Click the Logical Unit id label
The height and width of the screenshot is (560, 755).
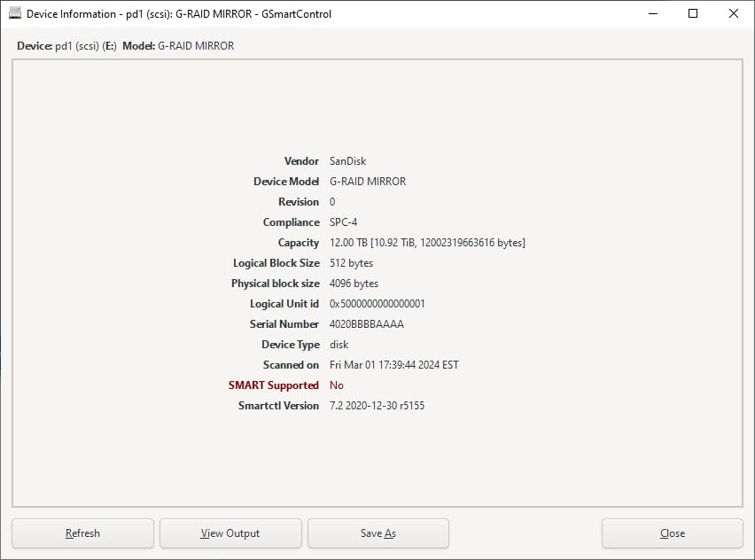coord(284,304)
